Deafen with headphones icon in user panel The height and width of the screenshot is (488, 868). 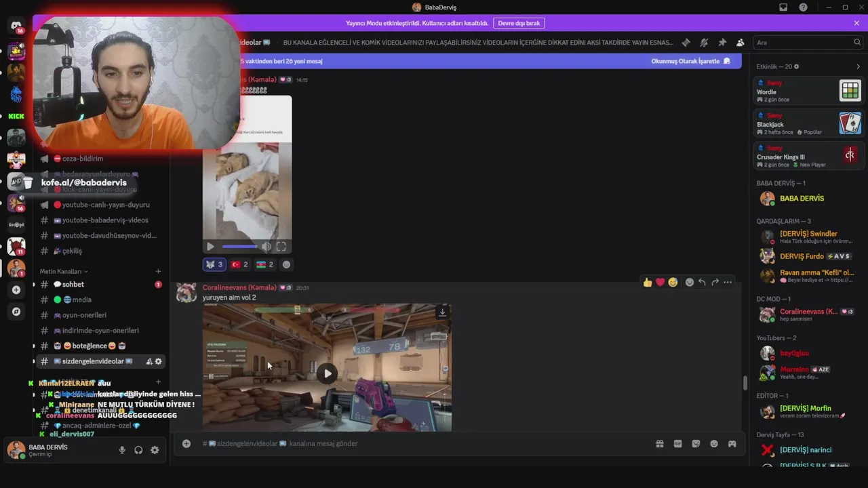pyautogui.click(x=138, y=450)
